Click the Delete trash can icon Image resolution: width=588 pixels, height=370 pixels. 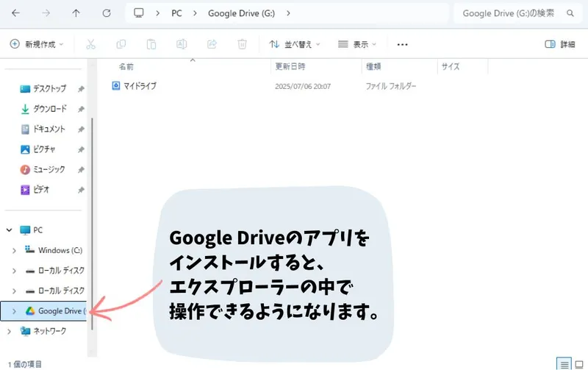tap(242, 44)
